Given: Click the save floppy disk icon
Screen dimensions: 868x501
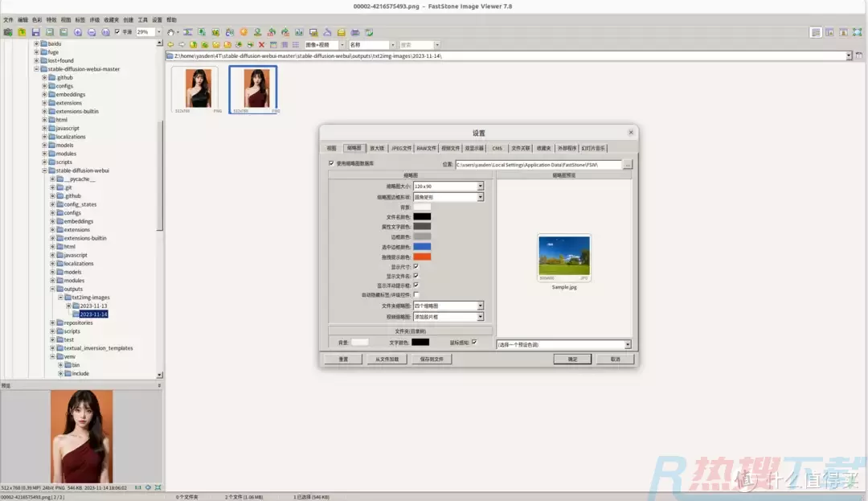Looking at the screenshot, I should coord(35,32).
